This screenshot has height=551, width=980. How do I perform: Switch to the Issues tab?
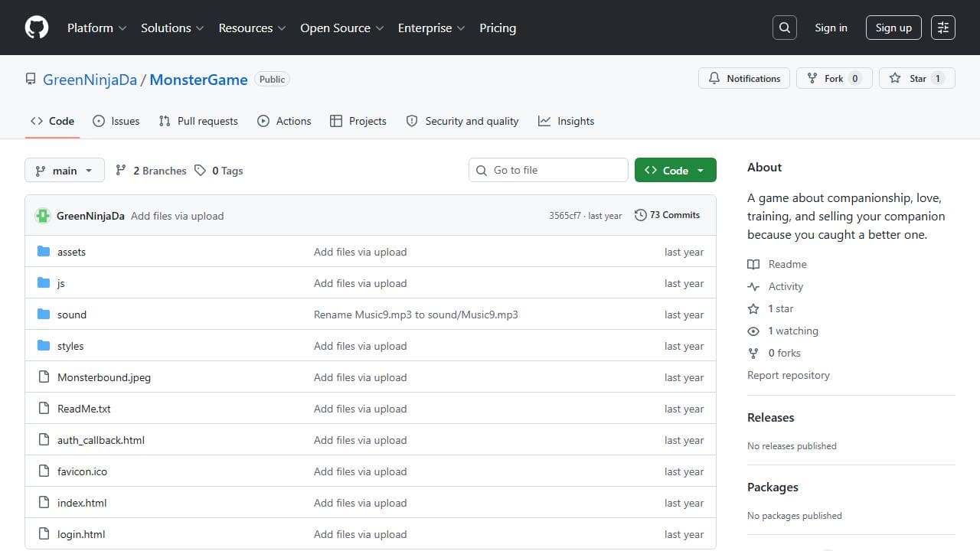pos(116,121)
